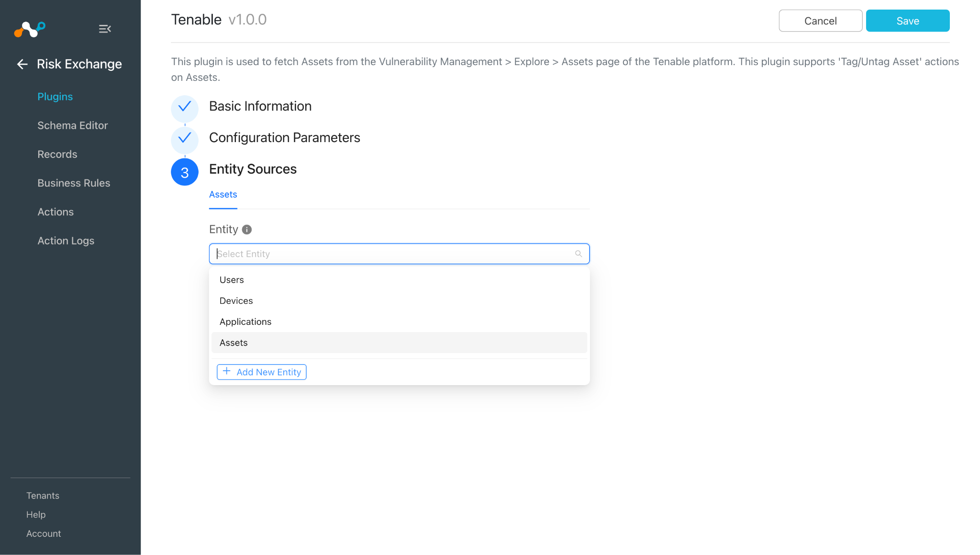Open Help link
The width and height of the screenshot is (980, 555).
pos(36,515)
